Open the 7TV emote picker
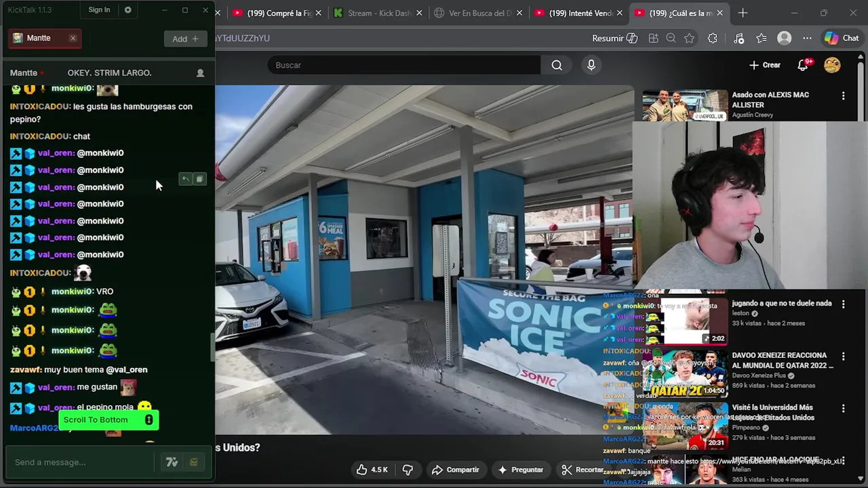This screenshot has height=488, width=868. click(172, 462)
